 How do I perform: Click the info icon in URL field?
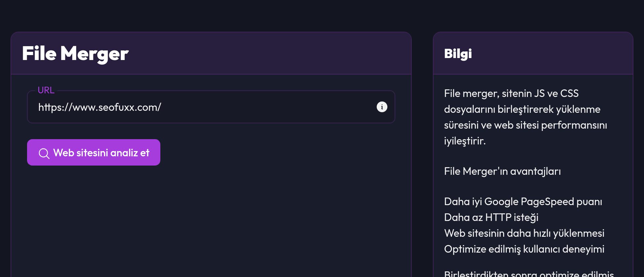382,107
